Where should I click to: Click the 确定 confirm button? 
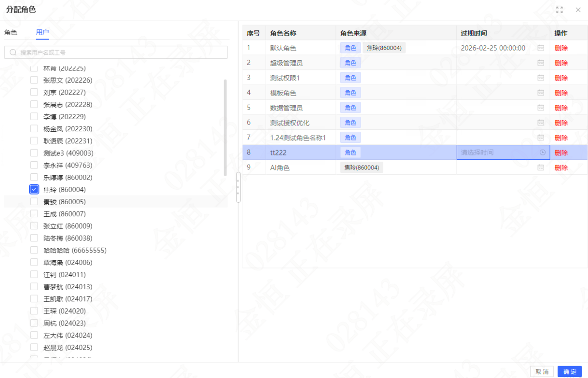click(570, 371)
